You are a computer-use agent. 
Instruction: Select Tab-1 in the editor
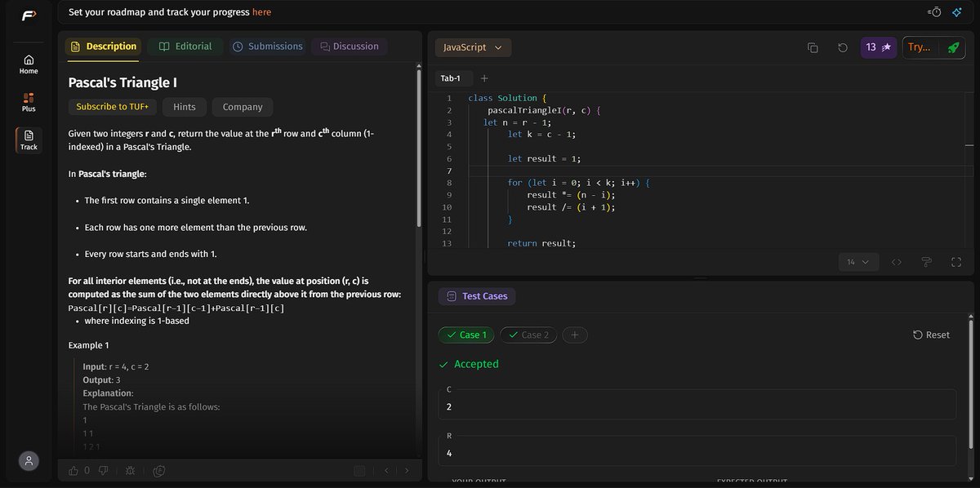point(451,78)
